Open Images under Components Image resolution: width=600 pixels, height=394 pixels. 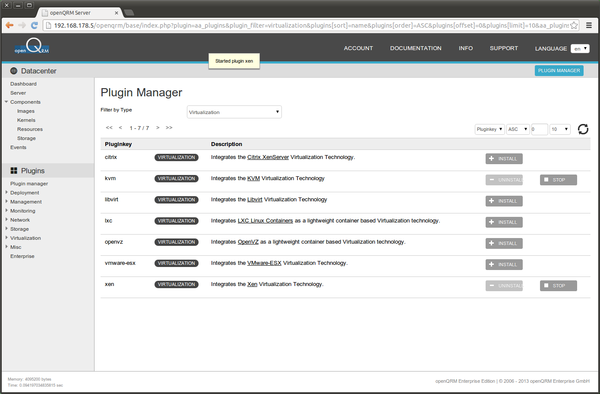tap(26, 111)
